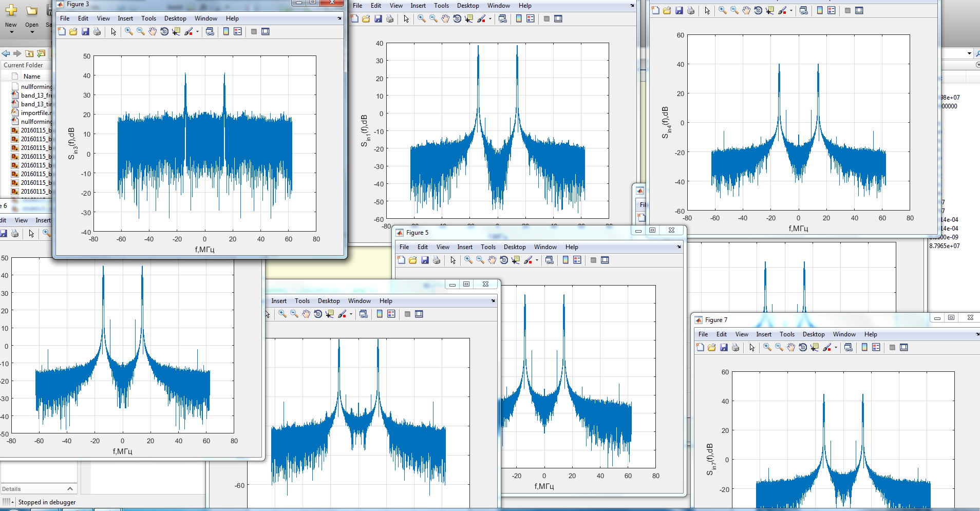Click Show Plot Tools button in Figure 3

266,32
